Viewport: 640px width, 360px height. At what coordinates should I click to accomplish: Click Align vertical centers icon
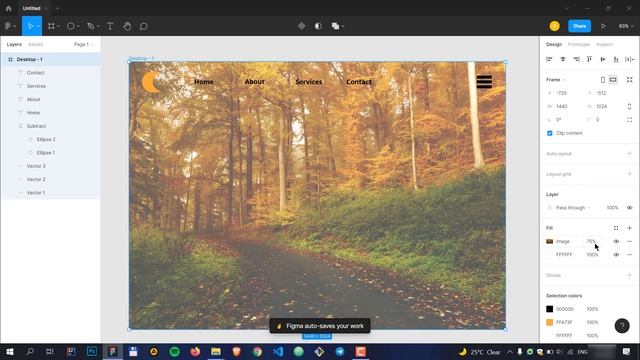(x=603, y=59)
